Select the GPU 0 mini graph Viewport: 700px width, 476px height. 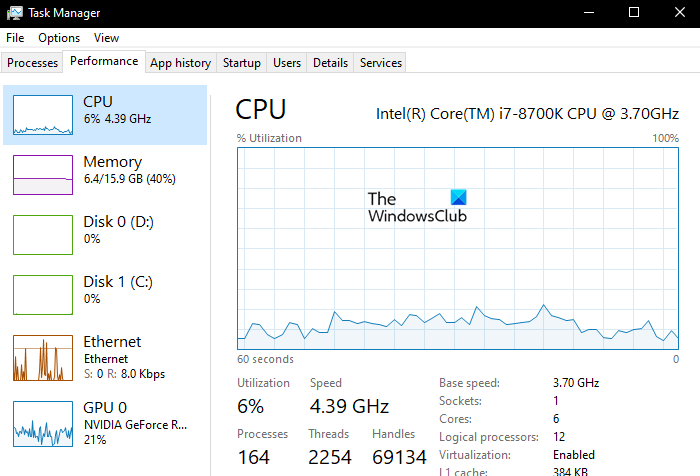click(x=42, y=422)
